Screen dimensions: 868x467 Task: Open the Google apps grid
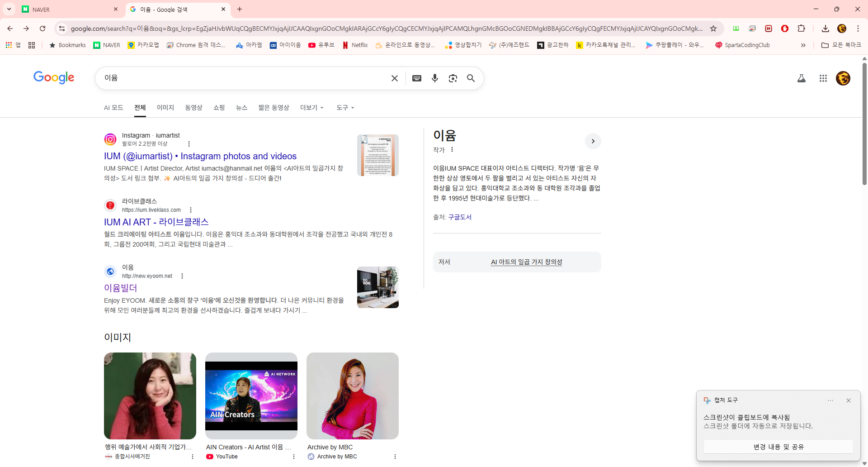(823, 78)
